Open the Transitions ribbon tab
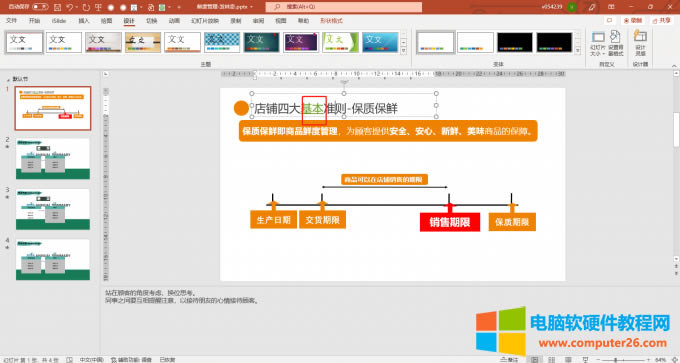 pyautogui.click(x=151, y=20)
